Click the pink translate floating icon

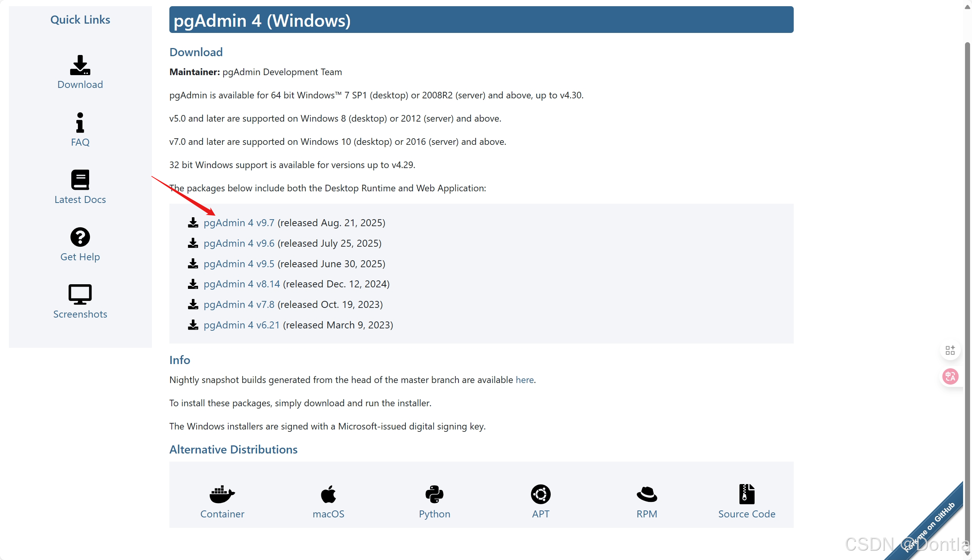click(x=950, y=376)
